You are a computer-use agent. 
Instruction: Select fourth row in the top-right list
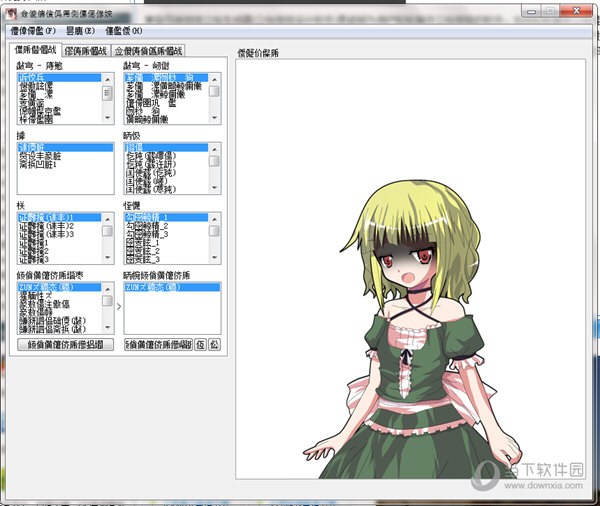[x=166, y=103]
